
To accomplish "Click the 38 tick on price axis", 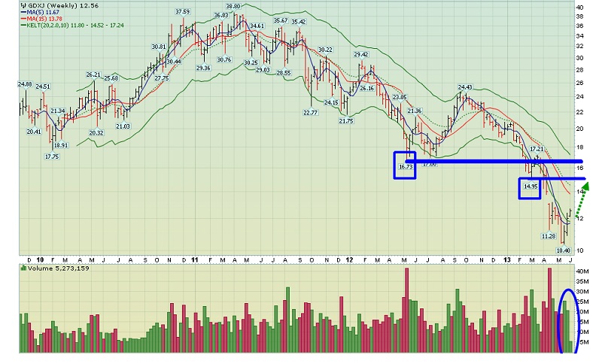I will tap(579, 17).
